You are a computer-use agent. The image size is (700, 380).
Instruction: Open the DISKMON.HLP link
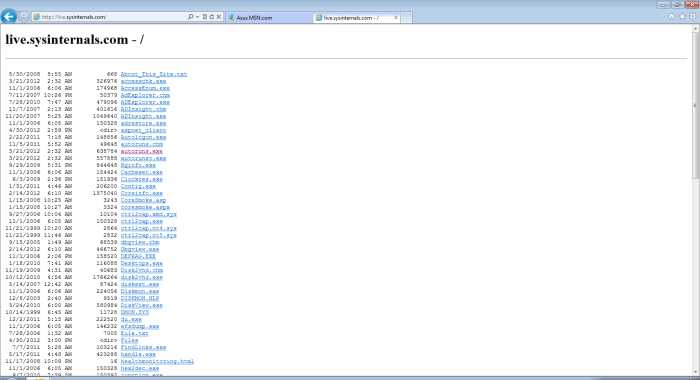tap(140, 298)
